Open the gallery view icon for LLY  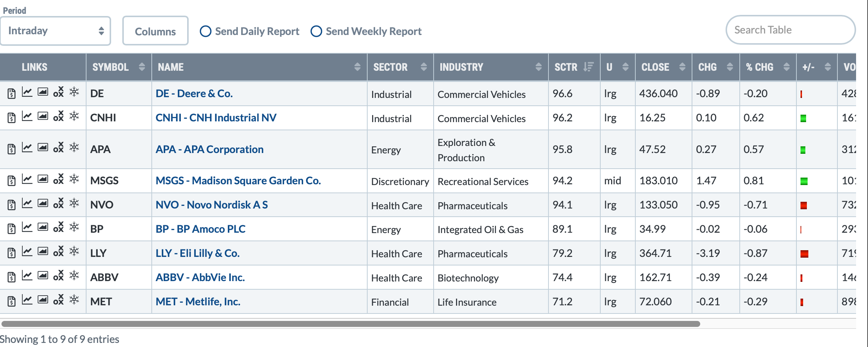tap(43, 252)
